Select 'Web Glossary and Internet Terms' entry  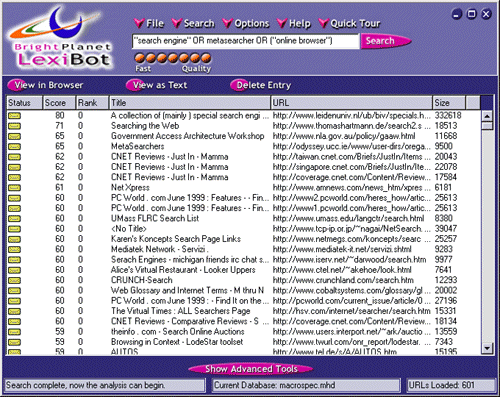[x=187, y=290]
